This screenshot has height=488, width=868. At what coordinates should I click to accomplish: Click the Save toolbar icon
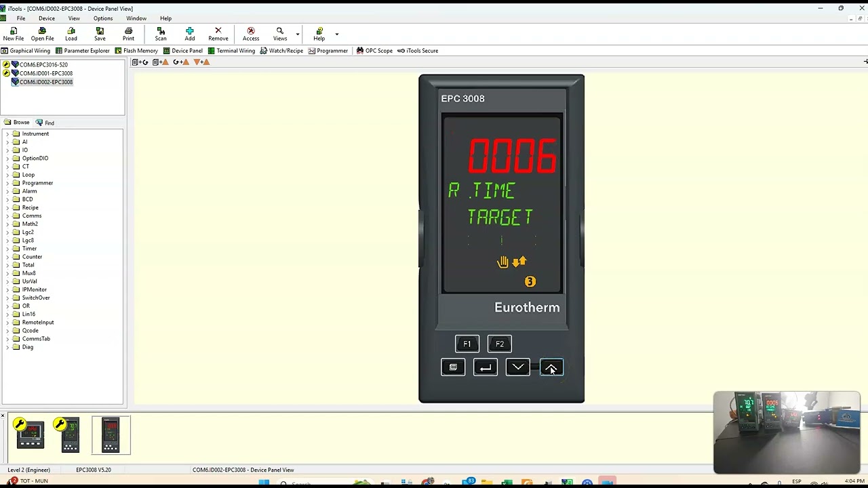pos(100,34)
